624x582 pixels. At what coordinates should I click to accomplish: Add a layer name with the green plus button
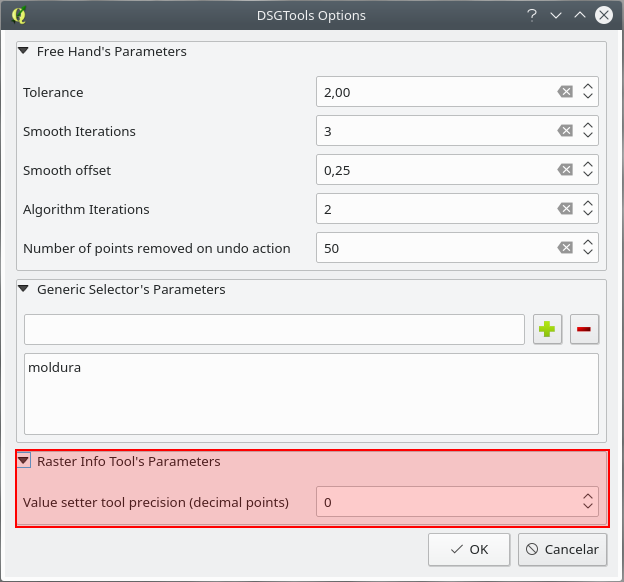(547, 329)
